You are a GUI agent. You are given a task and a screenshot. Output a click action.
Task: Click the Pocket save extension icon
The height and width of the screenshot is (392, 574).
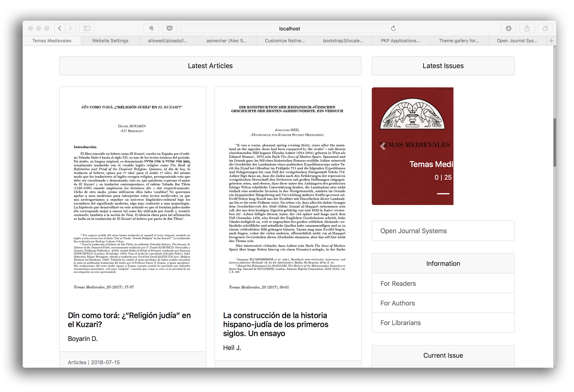pyautogui.click(x=170, y=28)
